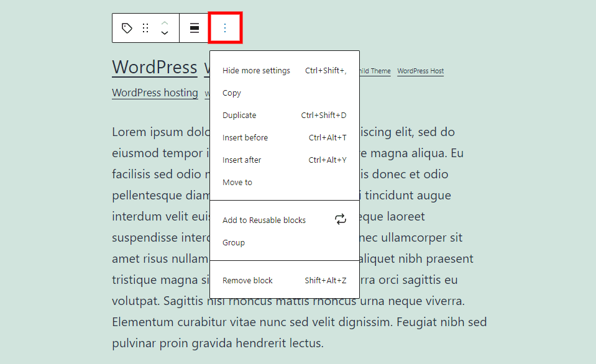The image size is (596, 364).
Task: Follow the WordPress hosting tag link
Action: pyautogui.click(x=155, y=93)
